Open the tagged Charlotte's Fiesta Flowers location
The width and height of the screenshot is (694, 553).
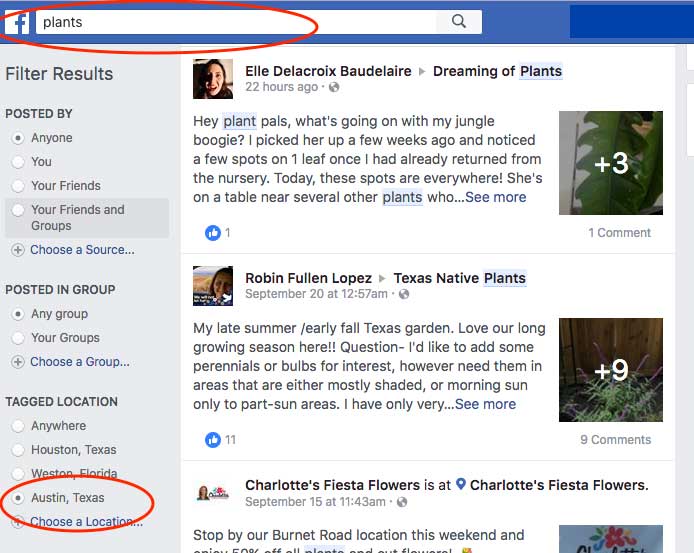(559, 485)
